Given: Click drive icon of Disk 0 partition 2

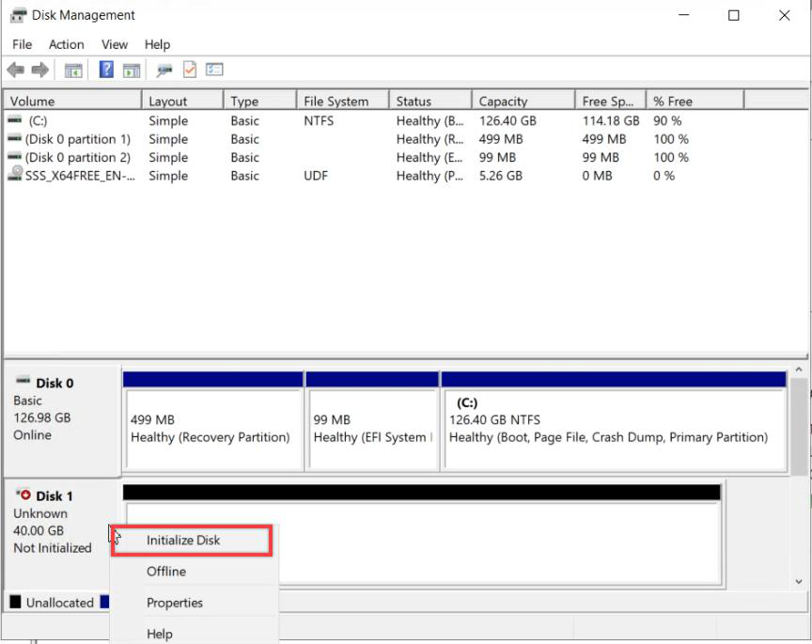Looking at the screenshot, I should [x=15, y=157].
